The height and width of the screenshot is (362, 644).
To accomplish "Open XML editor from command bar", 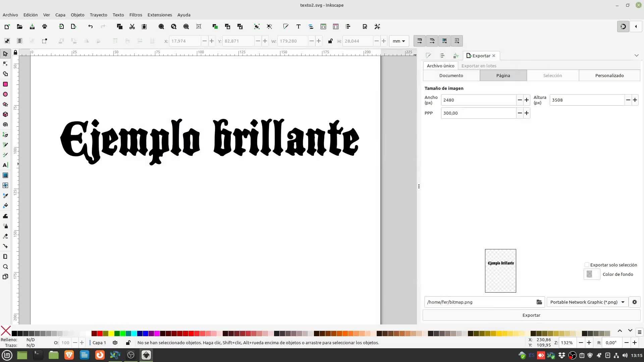I will 323,26.
